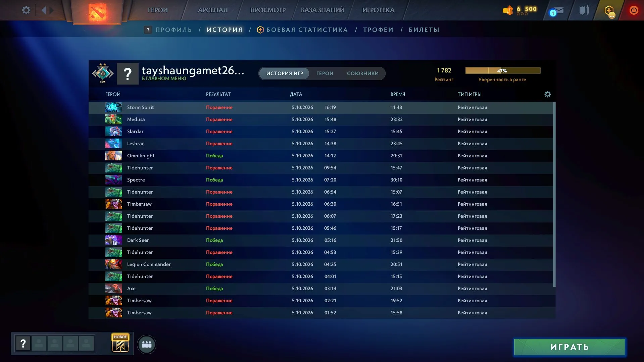Sort by the ДАТА column header
This screenshot has width=644, height=362.
pos(296,94)
